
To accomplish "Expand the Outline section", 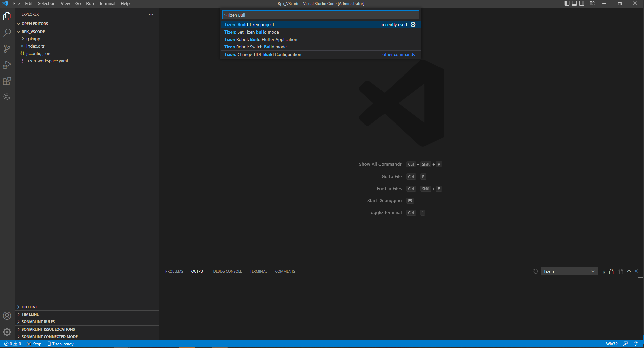I will pos(30,307).
